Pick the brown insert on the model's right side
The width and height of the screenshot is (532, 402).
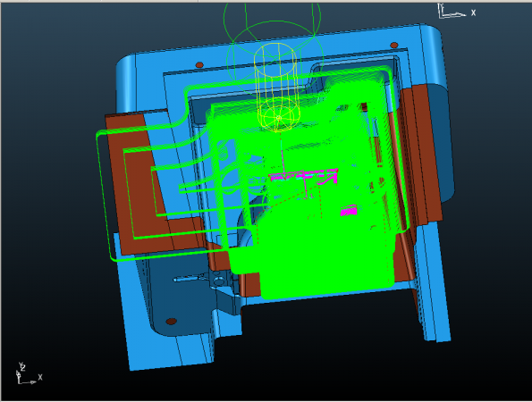(421, 155)
